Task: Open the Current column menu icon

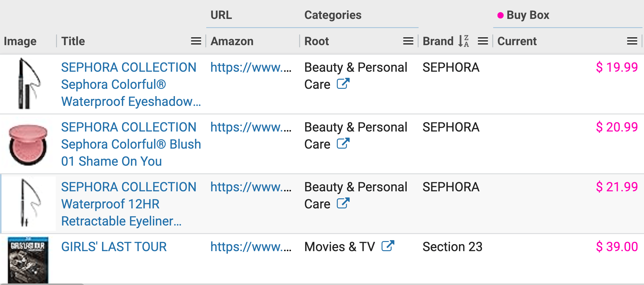Action: click(632, 41)
